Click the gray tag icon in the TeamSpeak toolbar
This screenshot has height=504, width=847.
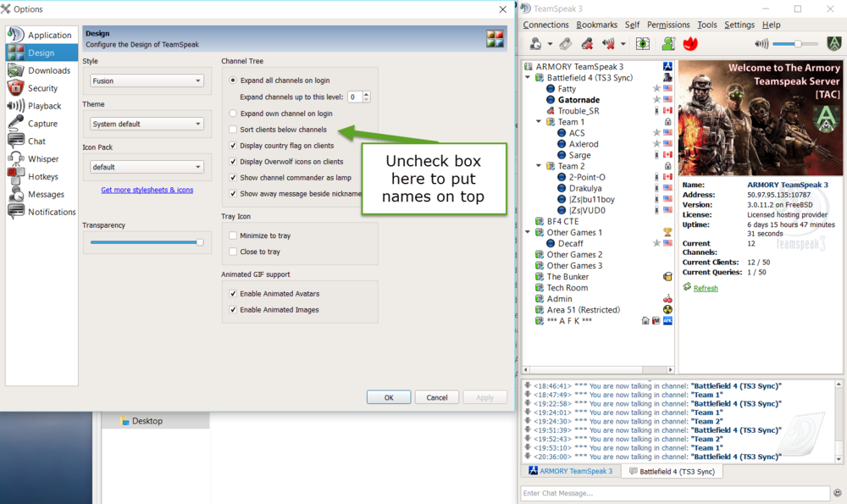tap(566, 44)
